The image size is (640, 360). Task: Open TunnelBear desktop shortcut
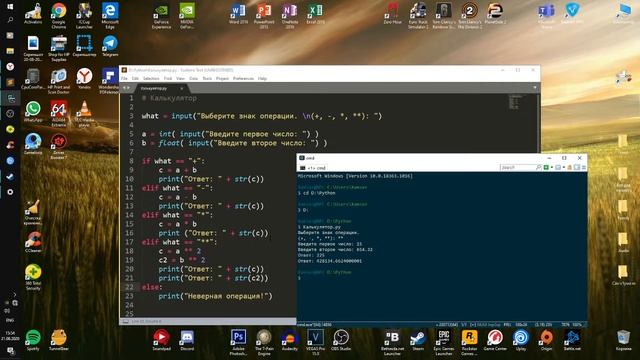point(58,340)
